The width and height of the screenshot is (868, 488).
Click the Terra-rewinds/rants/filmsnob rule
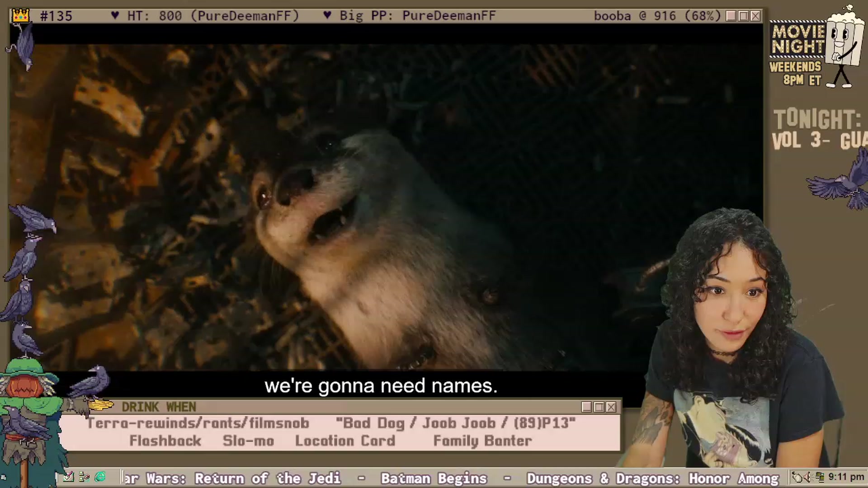pyautogui.click(x=198, y=423)
